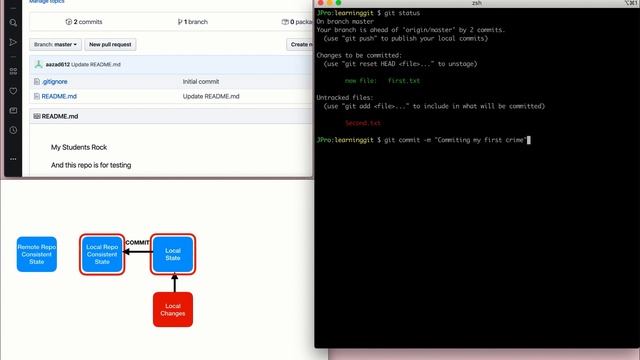Open the apps grid icon in sidebar
640x360 pixels.
(x=13, y=71)
